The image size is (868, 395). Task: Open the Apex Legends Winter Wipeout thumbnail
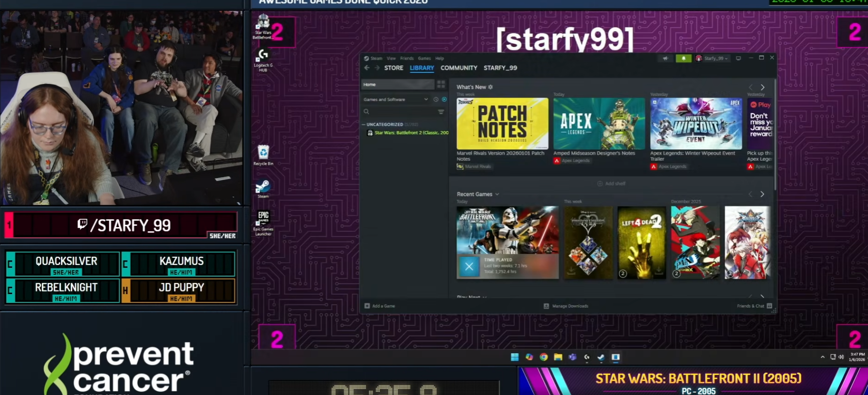pos(696,124)
